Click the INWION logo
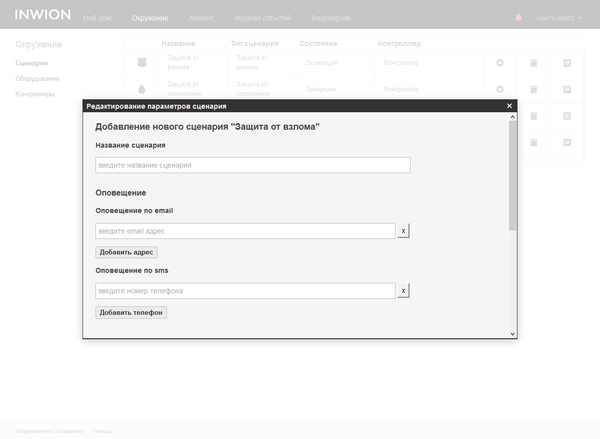The height and width of the screenshot is (439, 600). pos(42,15)
